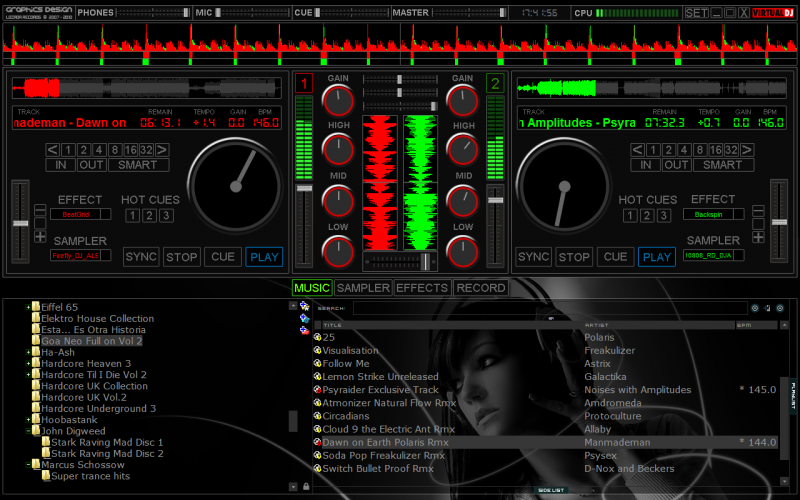Collapse the John Digweed folder
Screen dimensions: 800x500
[28, 431]
